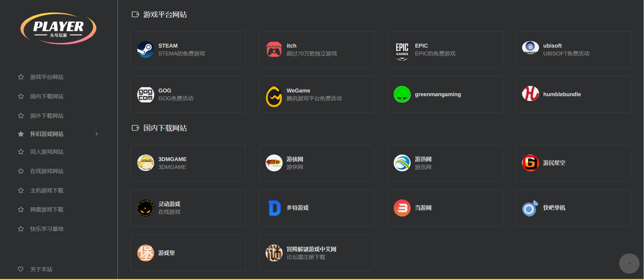
Task: Open the 当游网 link text
Action: (423, 208)
